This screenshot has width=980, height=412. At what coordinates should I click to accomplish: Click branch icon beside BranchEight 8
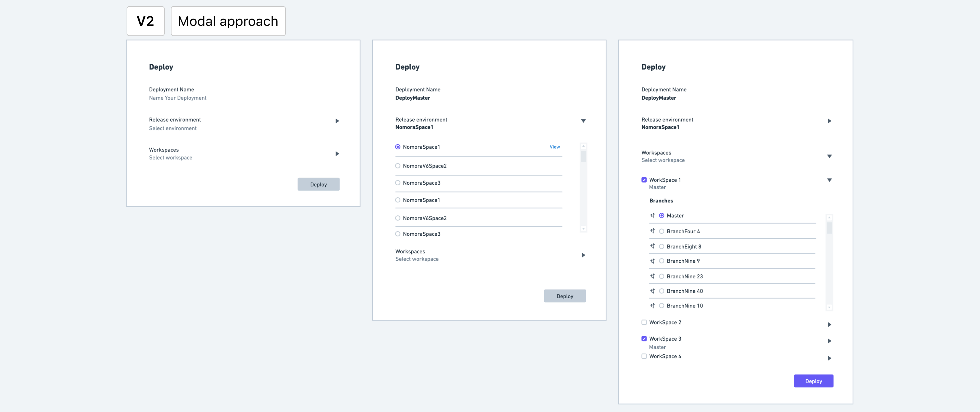[x=653, y=246]
